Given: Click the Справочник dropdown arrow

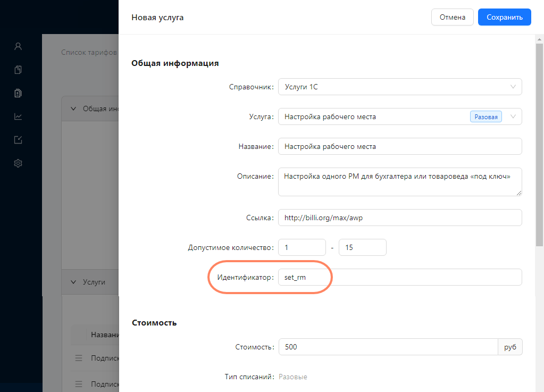Looking at the screenshot, I should tap(513, 87).
